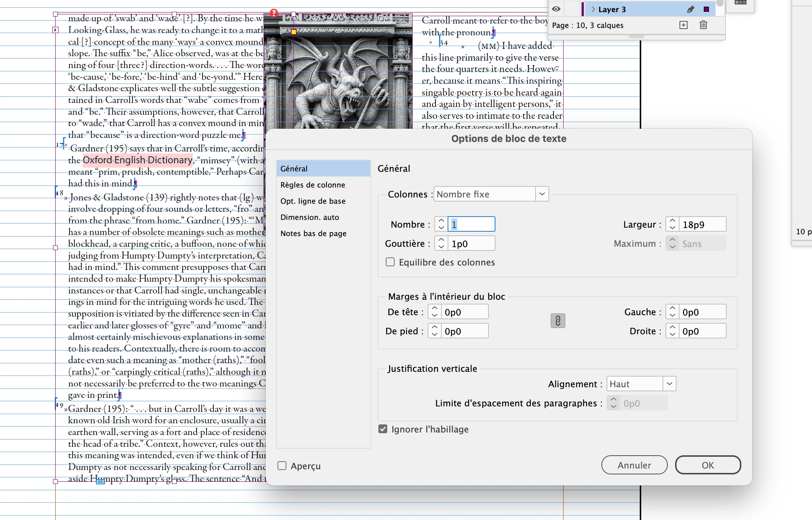Uncheck Ignorer l'habillage checkbox

coord(383,429)
